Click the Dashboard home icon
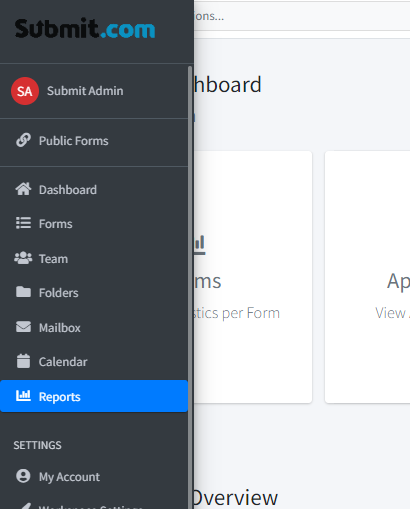Viewport: 410px width, 509px height. 23,189
